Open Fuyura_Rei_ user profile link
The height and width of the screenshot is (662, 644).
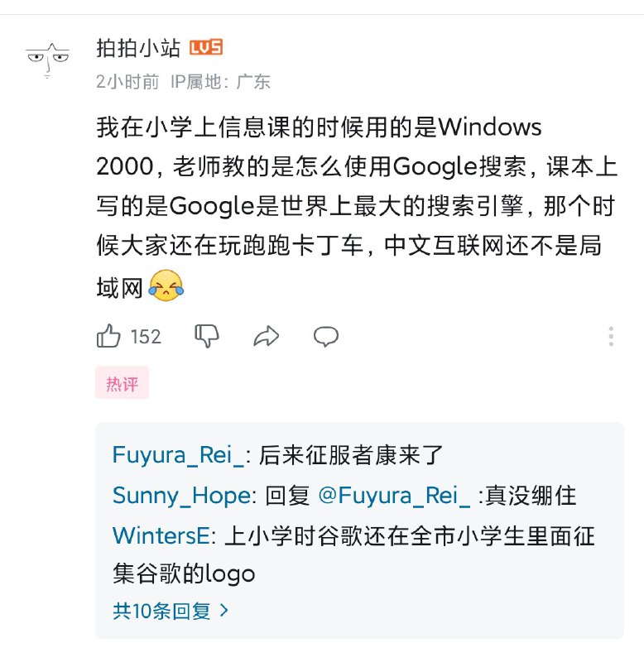pos(178,456)
